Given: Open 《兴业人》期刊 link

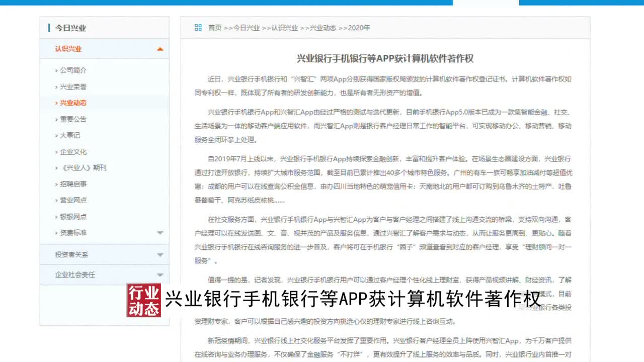Looking at the screenshot, I should [83, 168].
